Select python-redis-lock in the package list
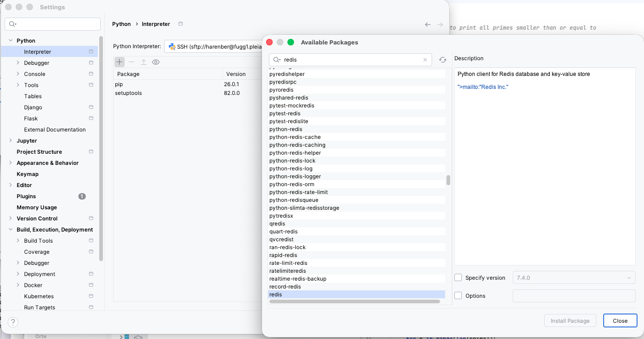644x339 pixels. [292, 161]
